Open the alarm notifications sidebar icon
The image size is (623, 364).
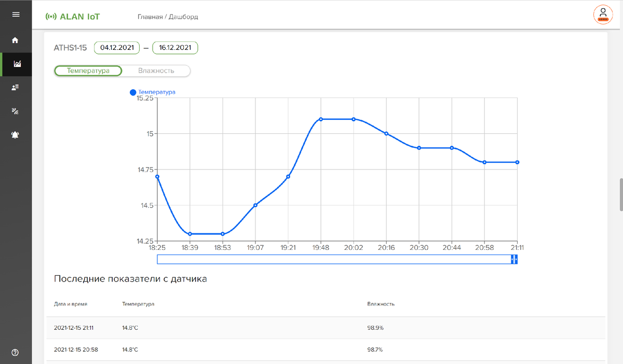point(16,135)
